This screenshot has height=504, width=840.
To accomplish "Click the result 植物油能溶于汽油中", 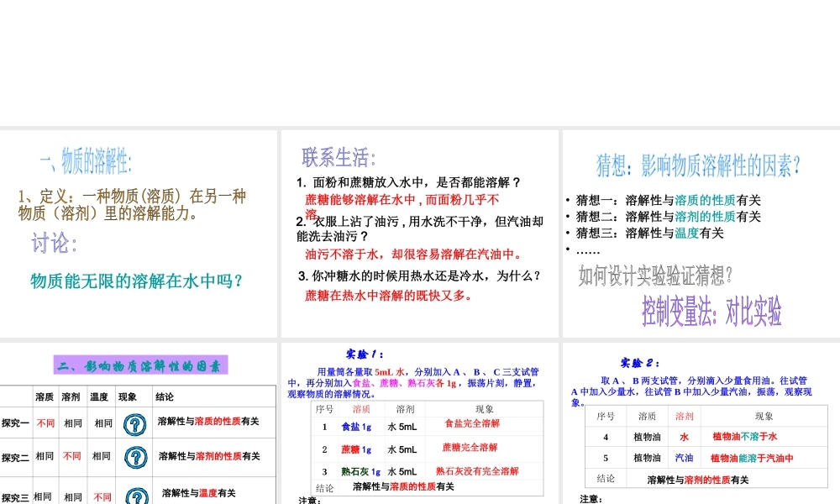I will pyautogui.click(x=752, y=458).
